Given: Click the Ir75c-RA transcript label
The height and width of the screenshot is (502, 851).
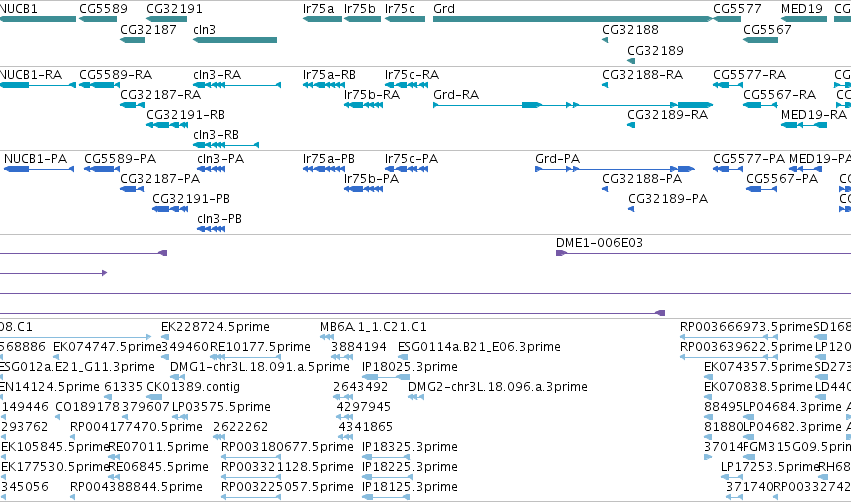Looking at the screenshot, I should [412, 74].
